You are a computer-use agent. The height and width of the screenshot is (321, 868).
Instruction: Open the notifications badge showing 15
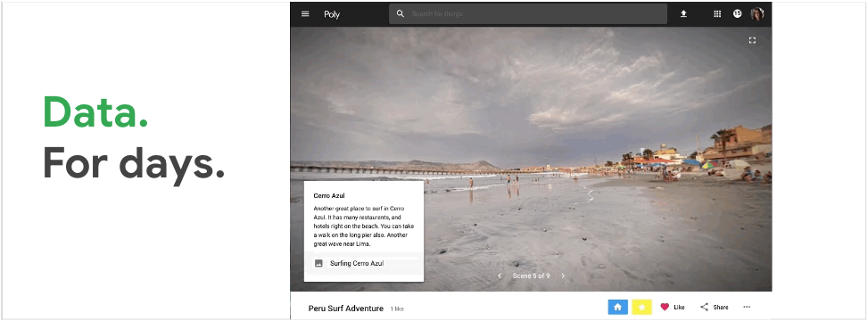coord(738,14)
